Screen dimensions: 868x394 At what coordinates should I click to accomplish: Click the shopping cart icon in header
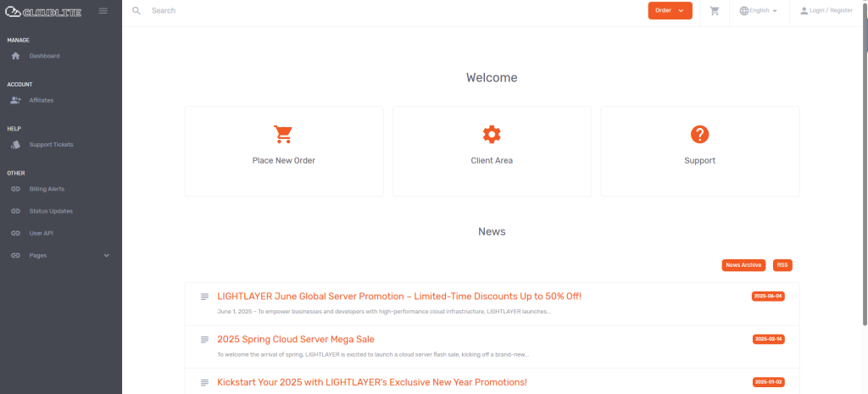point(715,11)
